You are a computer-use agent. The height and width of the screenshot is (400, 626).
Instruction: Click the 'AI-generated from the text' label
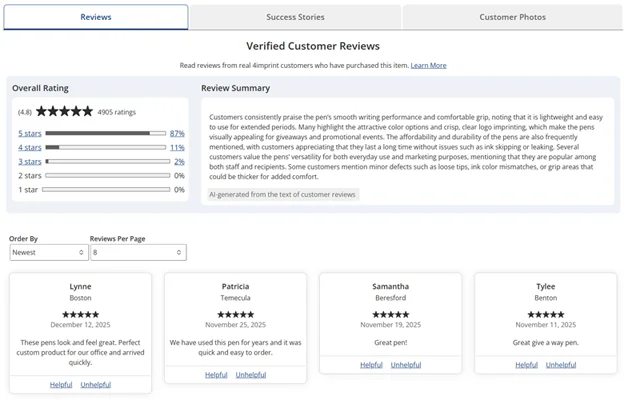(x=282, y=194)
